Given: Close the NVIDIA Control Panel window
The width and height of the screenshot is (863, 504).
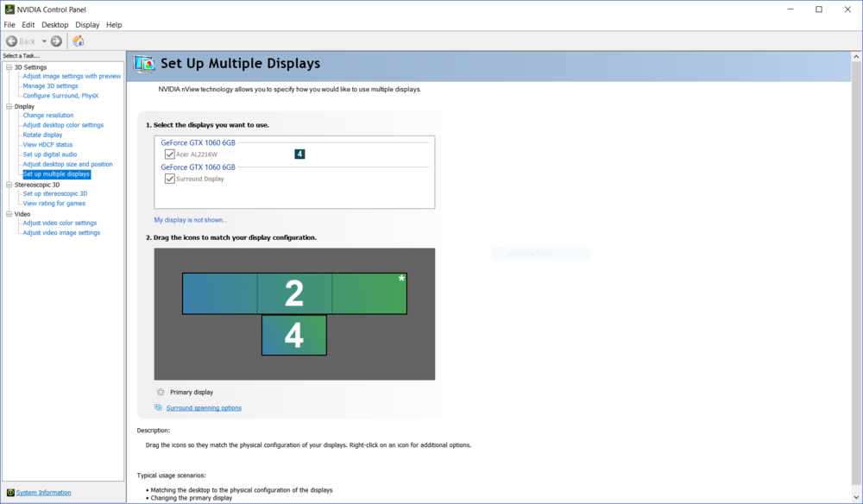Looking at the screenshot, I should pyautogui.click(x=847, y=9).
